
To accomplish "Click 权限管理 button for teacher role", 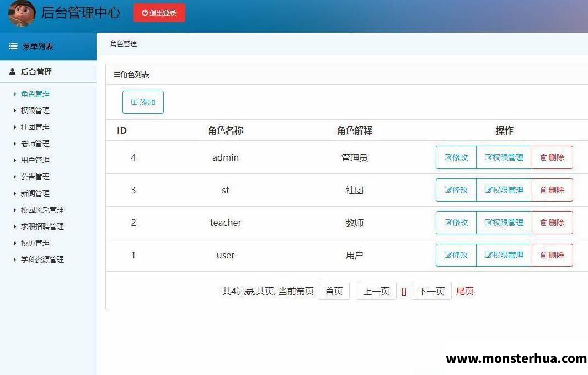I will point(504,223).
